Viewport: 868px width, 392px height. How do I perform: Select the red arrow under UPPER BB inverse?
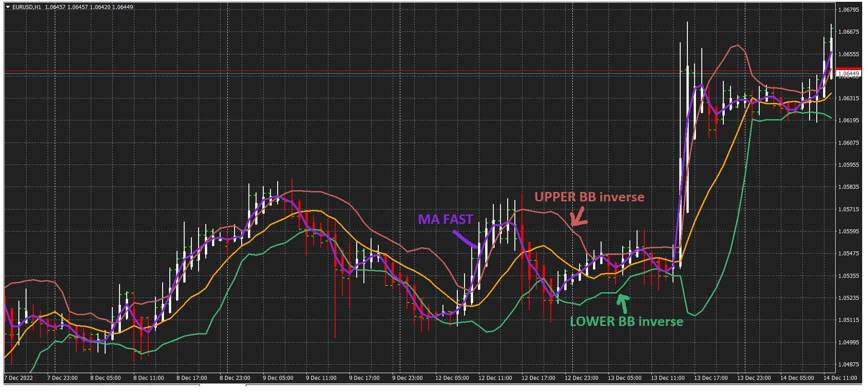pos(578,217)
